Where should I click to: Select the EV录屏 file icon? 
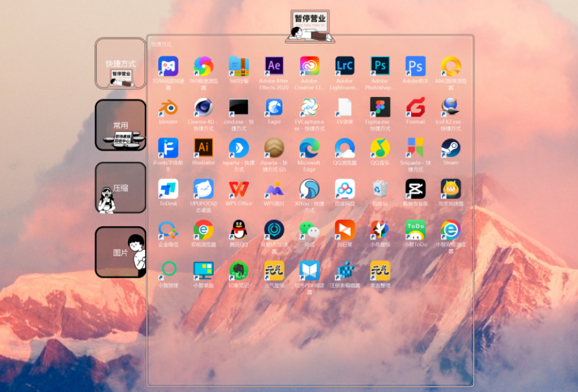tap(345, 107)
